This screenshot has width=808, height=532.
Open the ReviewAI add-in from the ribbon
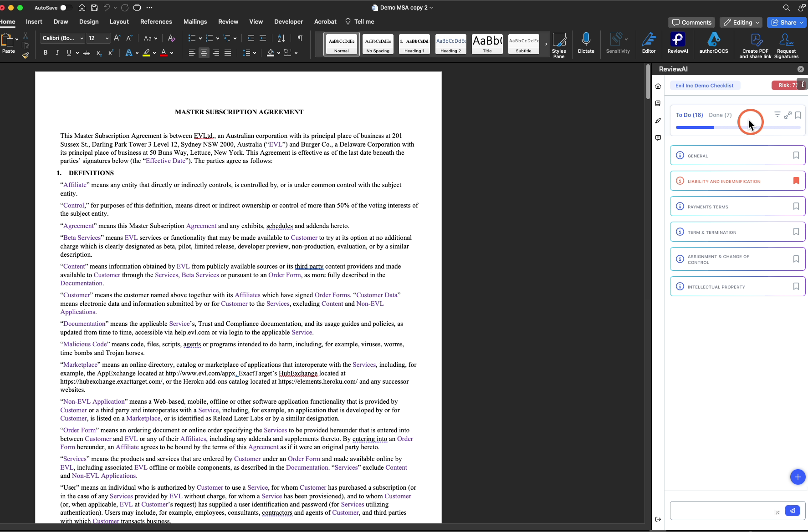pyautogui.click(x=677, y=43)
